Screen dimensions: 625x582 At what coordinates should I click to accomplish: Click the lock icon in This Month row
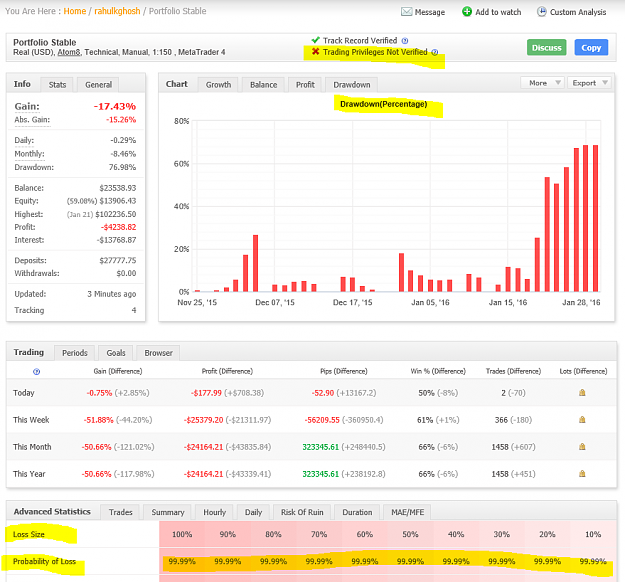[582, 446]
